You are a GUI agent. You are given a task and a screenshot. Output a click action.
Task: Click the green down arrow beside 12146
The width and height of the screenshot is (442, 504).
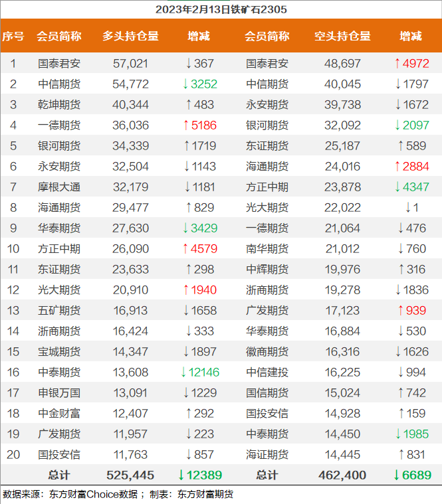pyautogui.click(x=183, y=373)
